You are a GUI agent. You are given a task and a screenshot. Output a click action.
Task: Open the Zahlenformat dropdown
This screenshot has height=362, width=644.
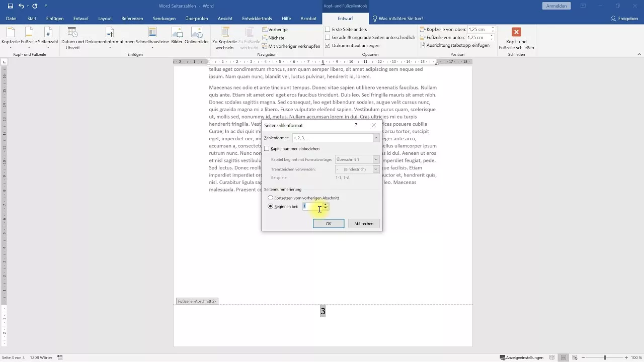click(375, 138)
